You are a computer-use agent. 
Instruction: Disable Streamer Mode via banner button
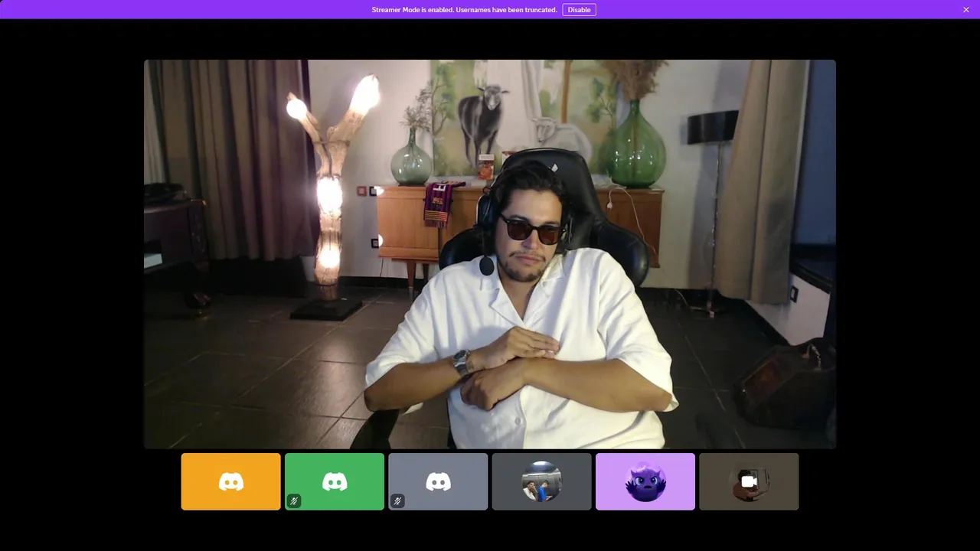pos(579,9)
